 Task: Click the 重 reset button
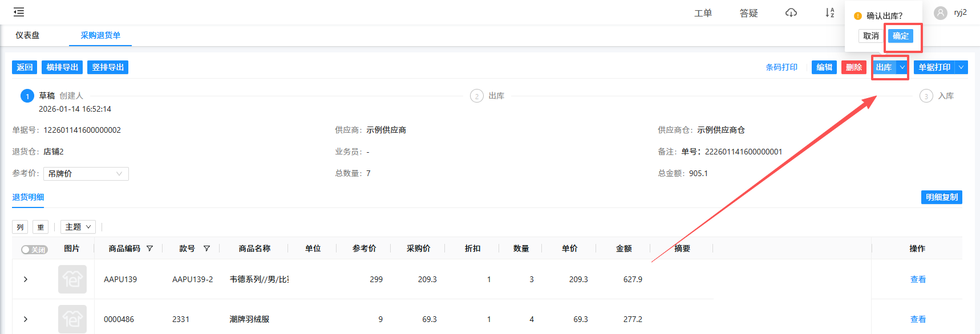(x=41, y=227)
